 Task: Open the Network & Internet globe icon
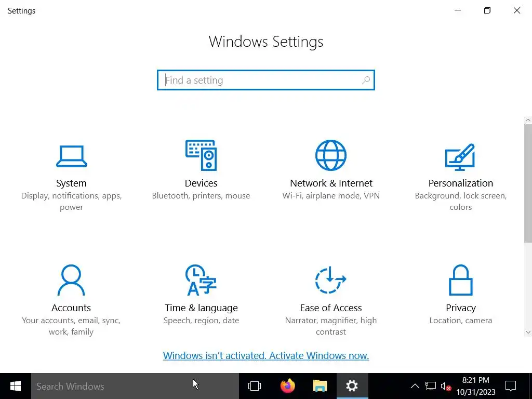(x=331, y=155)
